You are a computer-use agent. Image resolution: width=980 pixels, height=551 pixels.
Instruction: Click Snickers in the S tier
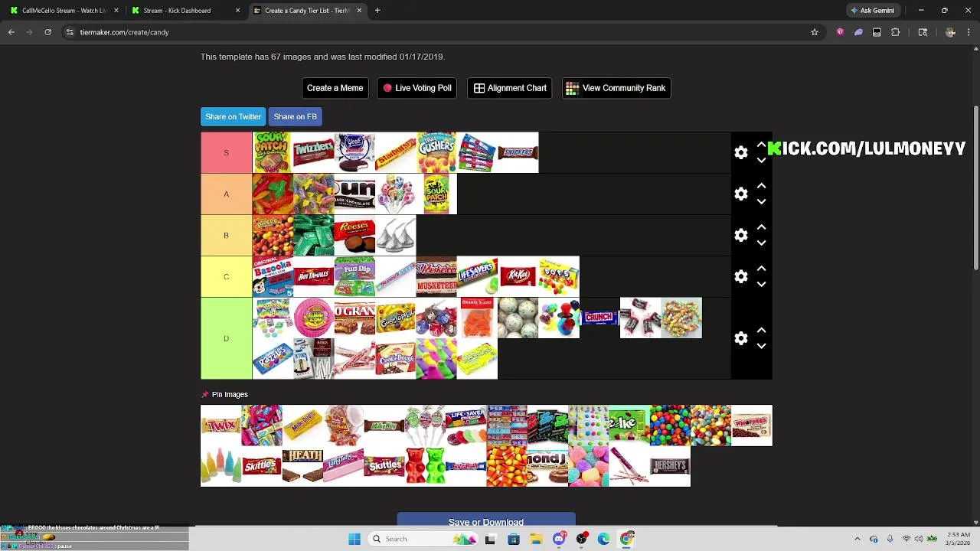click(518, 152)
